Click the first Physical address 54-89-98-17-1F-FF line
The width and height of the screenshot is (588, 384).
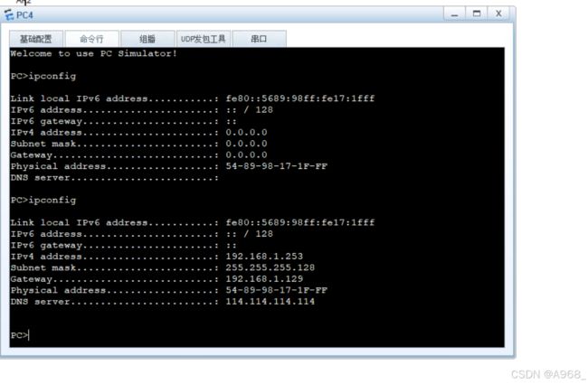click(169, 166)
